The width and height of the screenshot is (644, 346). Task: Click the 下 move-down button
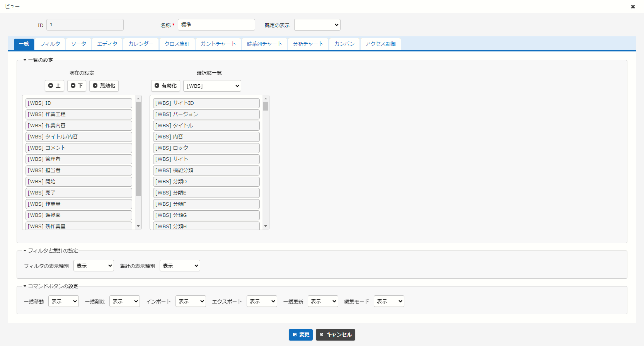[x=77, y=86]
